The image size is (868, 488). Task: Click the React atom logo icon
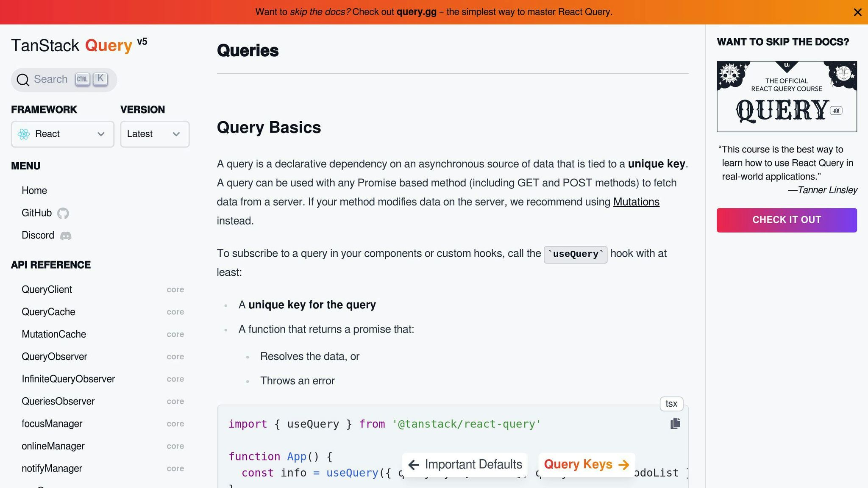click(24, 134)
